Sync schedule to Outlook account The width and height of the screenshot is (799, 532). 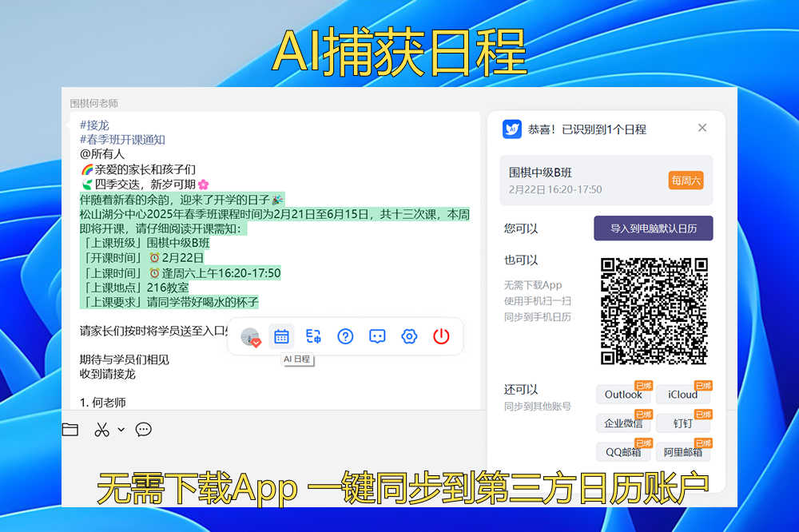tap(623, 395)
